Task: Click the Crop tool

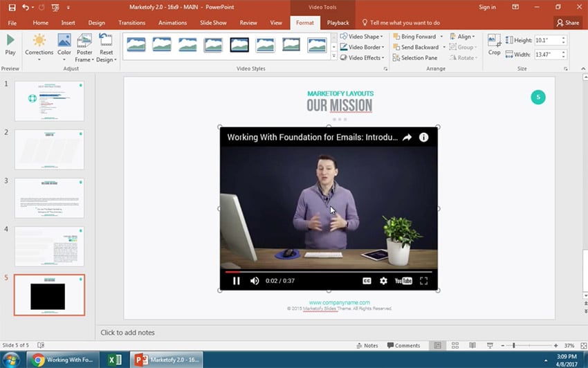Action: click(x=494, y=44)
